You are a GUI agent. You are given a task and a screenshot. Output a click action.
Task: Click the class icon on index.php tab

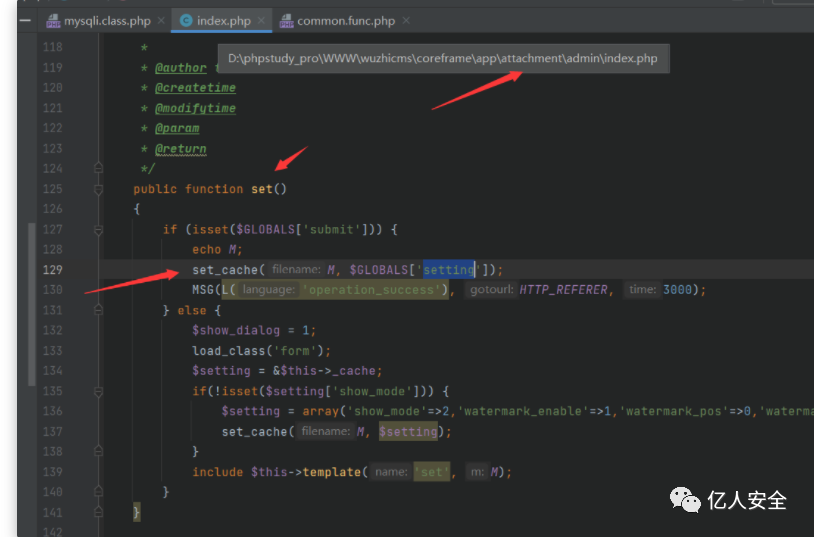point(186,21)
